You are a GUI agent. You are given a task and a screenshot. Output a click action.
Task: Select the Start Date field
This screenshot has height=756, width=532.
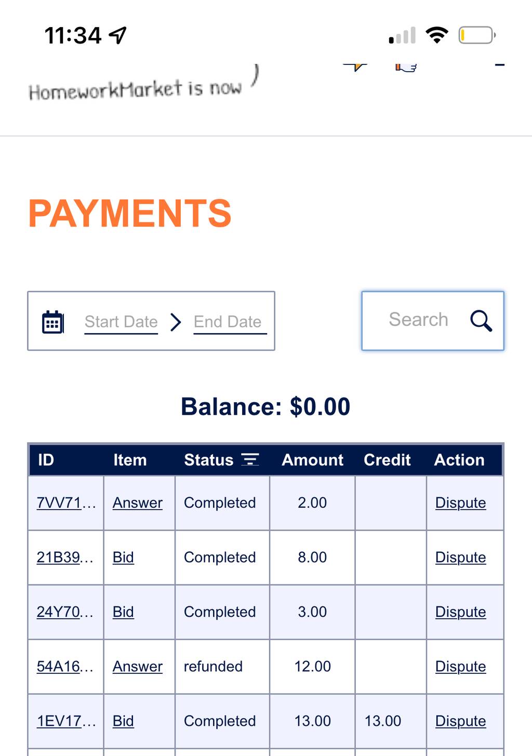click(x=121, y=322)
